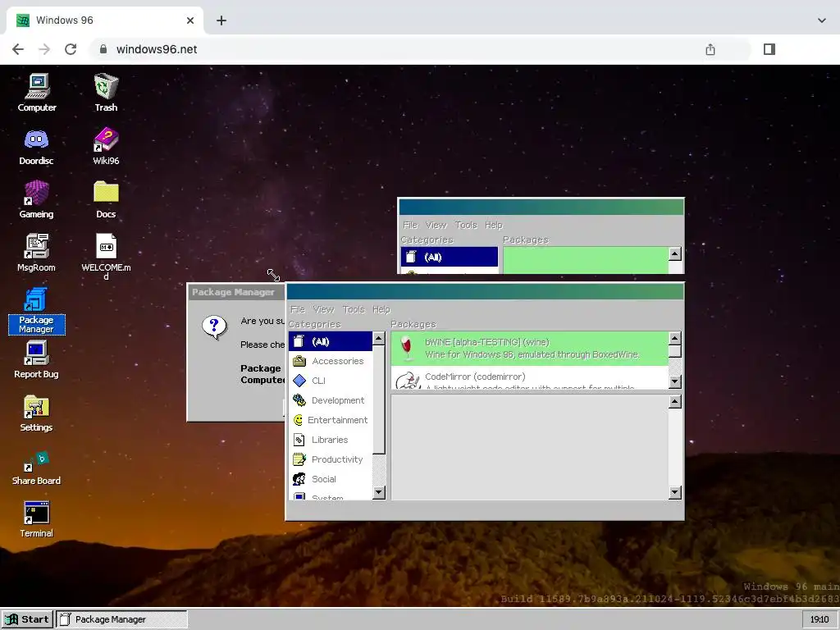
Task: Select bWINE [alpha-TESTING] (wine) package row
Action: pos(530,348)
